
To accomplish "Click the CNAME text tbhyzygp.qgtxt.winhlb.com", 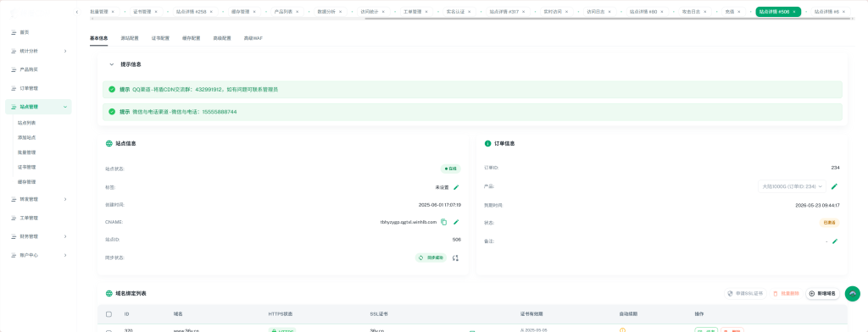I will pos(409,222).
